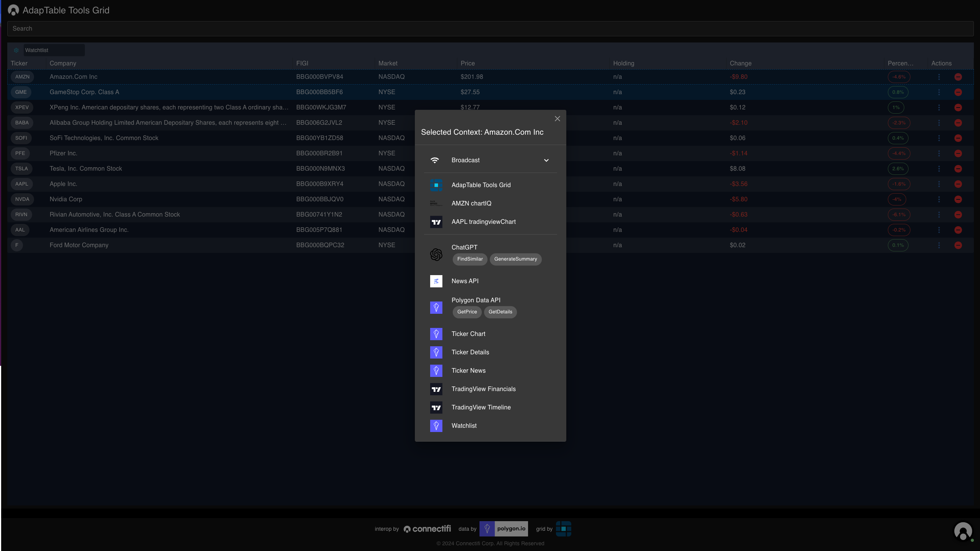Close the Selected Context dialog
Screen dimensions: 980x551
point(557,119)
